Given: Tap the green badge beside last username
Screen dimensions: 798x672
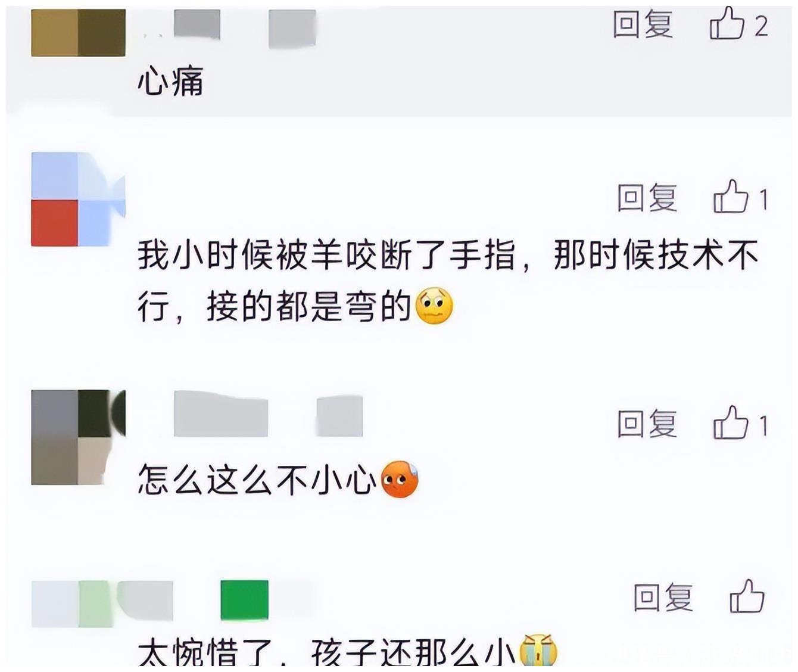Looking at the screenshot, I should 244,600.
